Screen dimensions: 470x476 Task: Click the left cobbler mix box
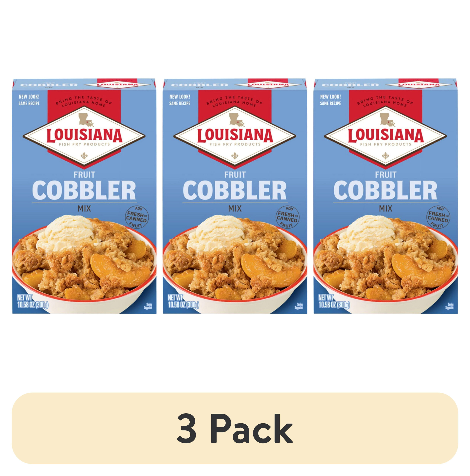tap(84, 196)
